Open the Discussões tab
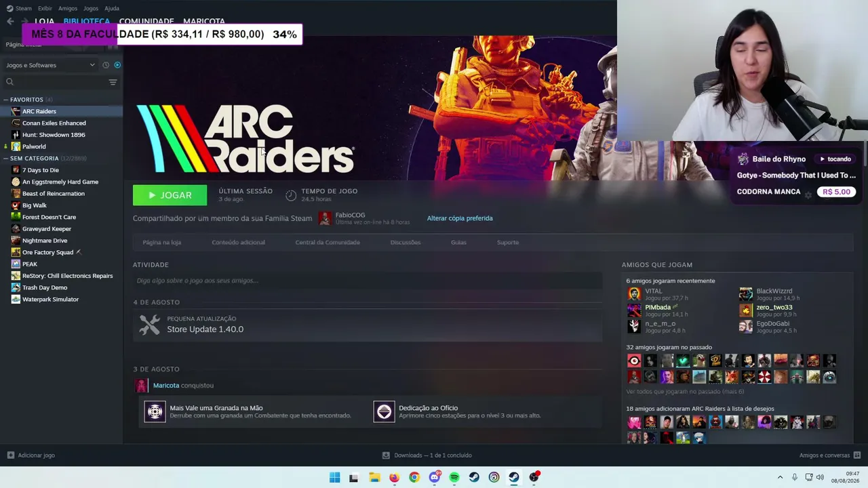Screen dimensions: 868x488 (406, 242)
